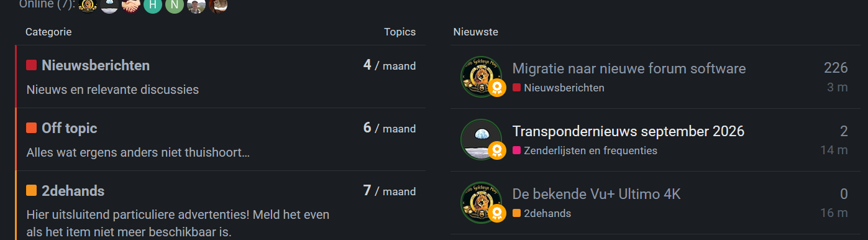
Task: Click the handshake online user avatar
Action: (x=131, y=5)
